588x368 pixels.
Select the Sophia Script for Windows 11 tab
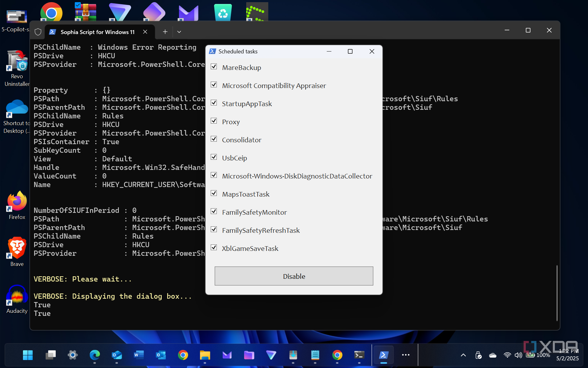pyautogui.click(x=97, y=32)
